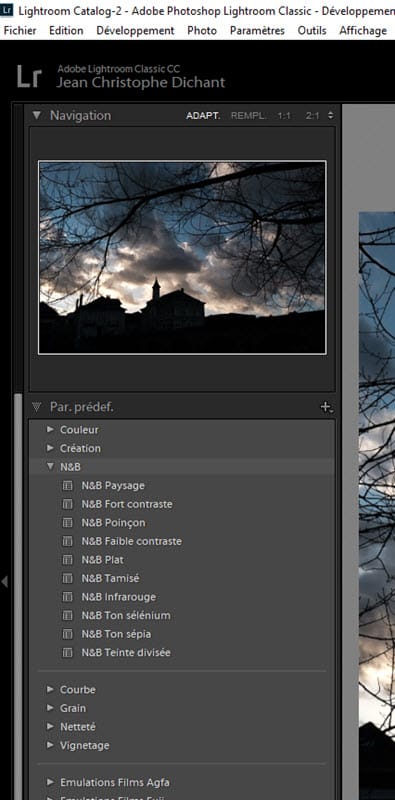Click the navigator preview thumbnail
The height and width of the screenshot is (800, 395).
182,258
